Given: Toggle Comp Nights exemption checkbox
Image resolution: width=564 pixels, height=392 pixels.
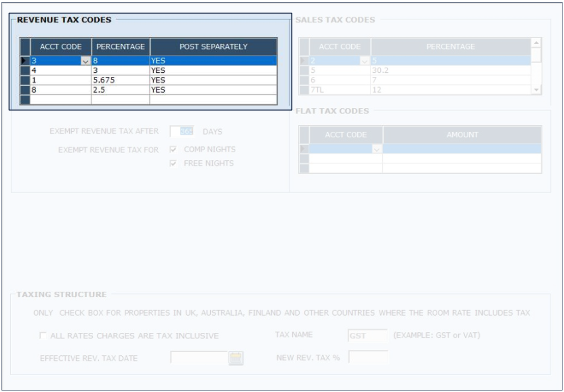Looking at the screenshot, I should pyautogui.click(x=174, y=150).
